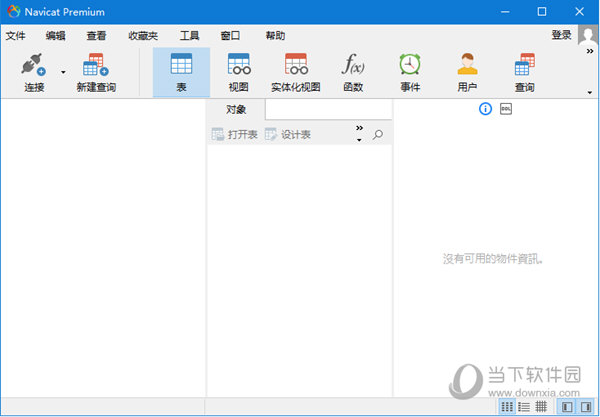This screenshot has width=600, height=417.
Task: Open the 事件 clock event icon
Action: [x=410, y=64]
